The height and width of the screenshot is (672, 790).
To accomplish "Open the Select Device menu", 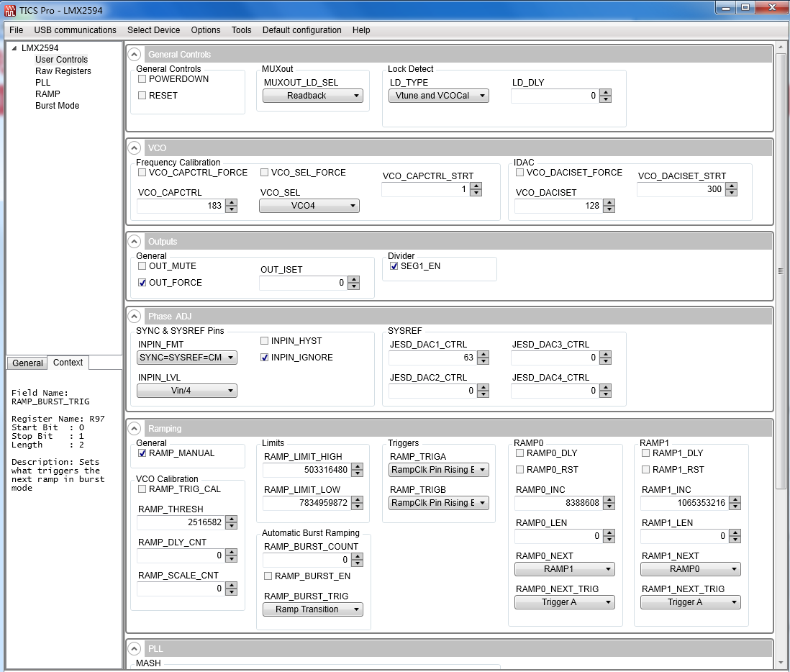I will click(154, 30).
